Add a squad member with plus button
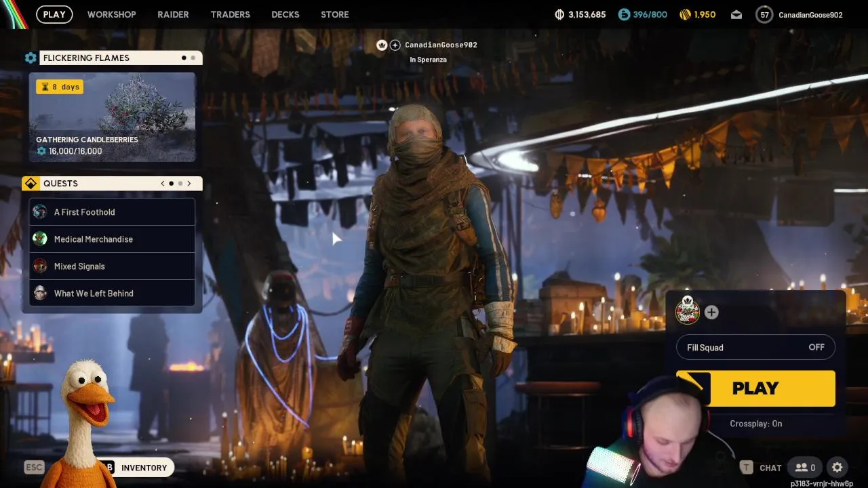This screenshot has width=868, height=488. pyautogui.click(x=711, y=312)
